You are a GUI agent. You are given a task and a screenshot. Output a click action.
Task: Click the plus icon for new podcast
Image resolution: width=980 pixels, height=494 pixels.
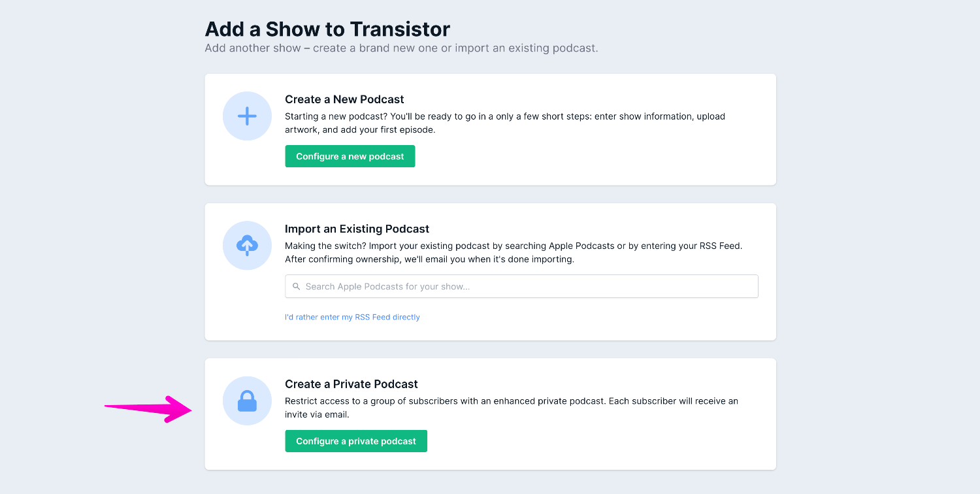pyautogui.click(x=247, y=116)
